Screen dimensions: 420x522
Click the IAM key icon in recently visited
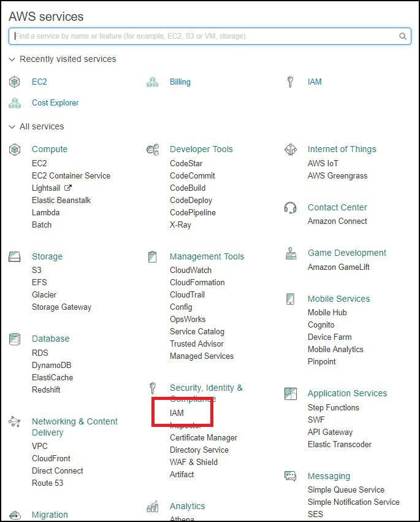point(290,82)
